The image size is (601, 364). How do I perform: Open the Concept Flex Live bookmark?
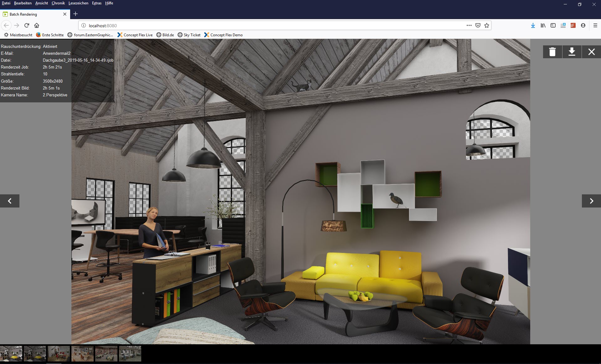point(135,35)
